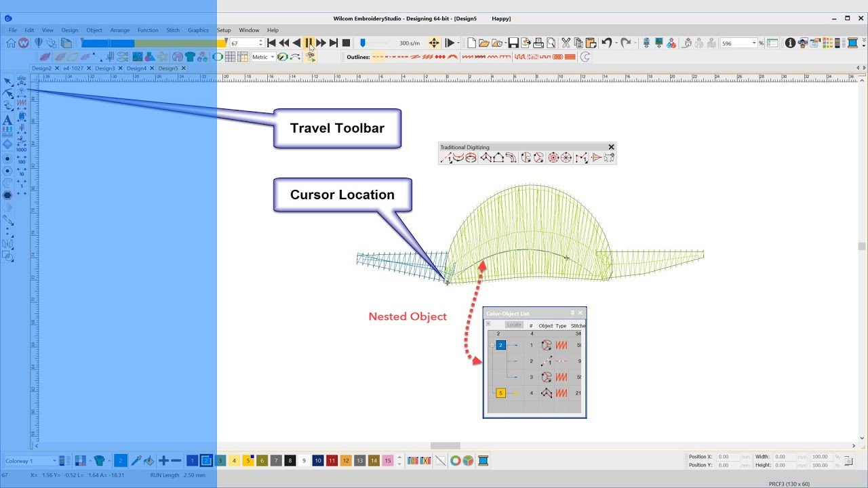Select object row 3 in Color-Object List
Screen dimensions: 868x488
[535, 377]
